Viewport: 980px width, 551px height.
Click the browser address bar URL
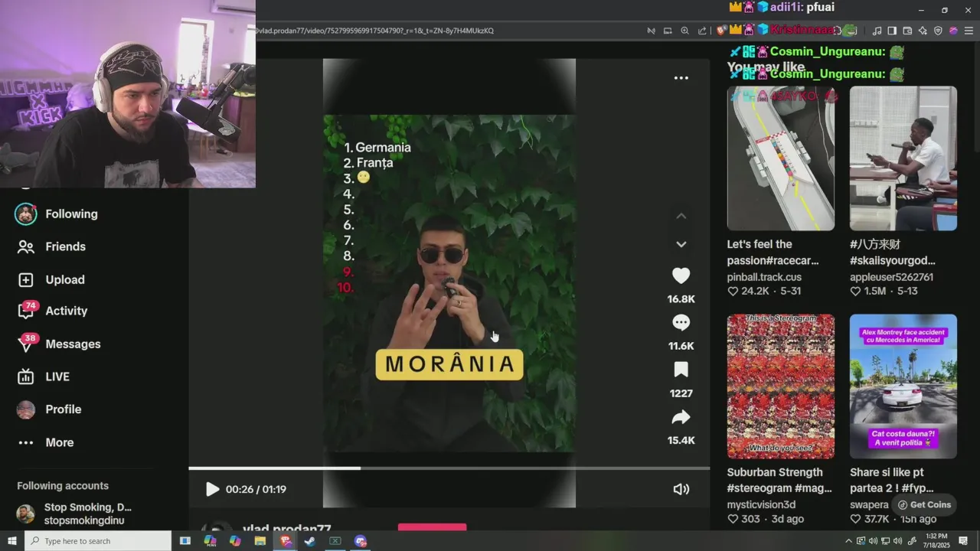click(375, 31)
